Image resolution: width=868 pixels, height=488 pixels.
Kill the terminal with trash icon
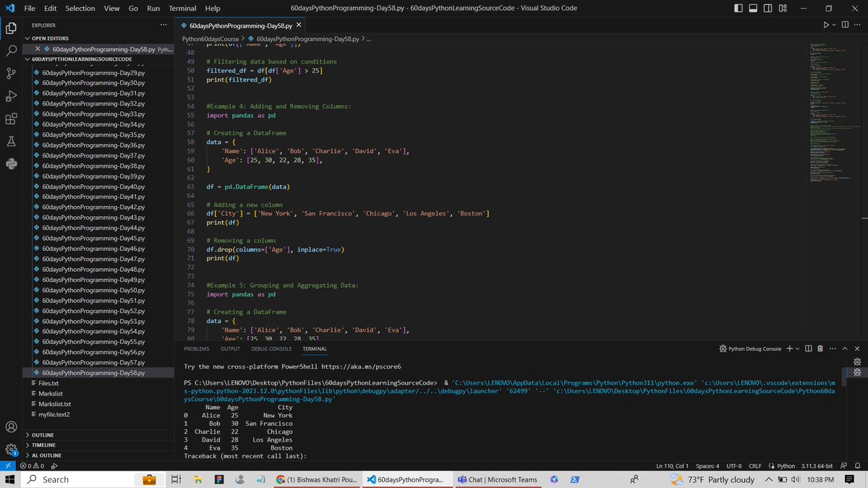tap(820, 348)
